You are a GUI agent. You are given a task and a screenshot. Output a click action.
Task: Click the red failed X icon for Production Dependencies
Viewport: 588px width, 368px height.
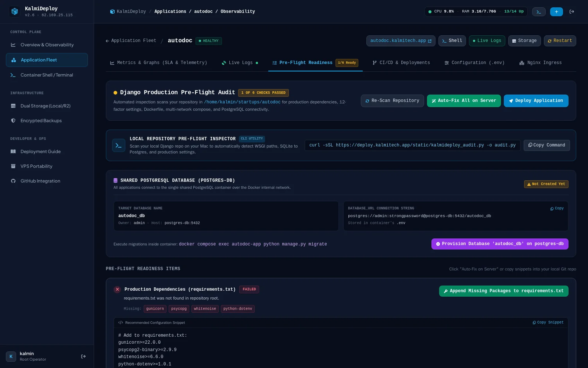coord(117,290)
